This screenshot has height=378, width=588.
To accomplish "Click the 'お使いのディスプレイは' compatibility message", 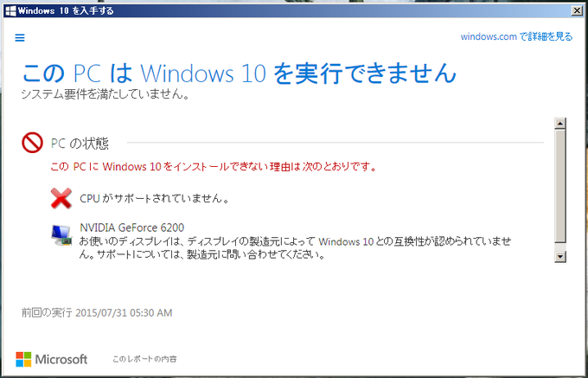I will (x=296, y=248).
